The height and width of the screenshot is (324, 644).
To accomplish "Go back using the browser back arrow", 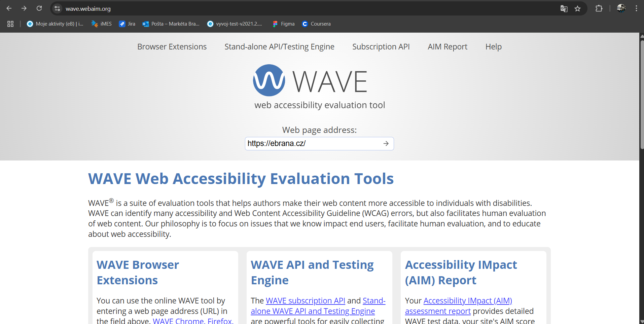I will 9,8.
